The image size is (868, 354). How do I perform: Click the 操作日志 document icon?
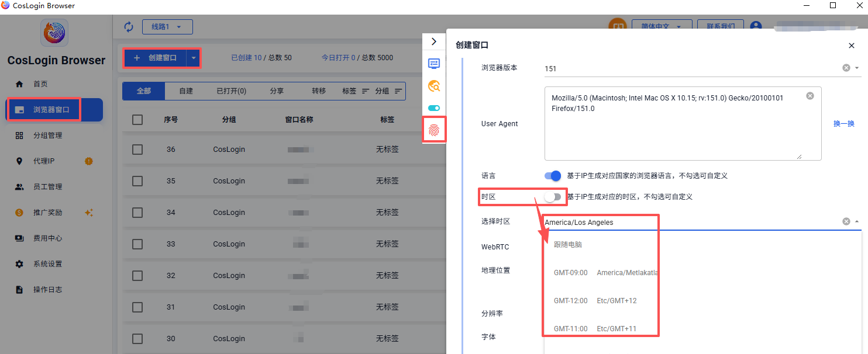click(19, 290)
